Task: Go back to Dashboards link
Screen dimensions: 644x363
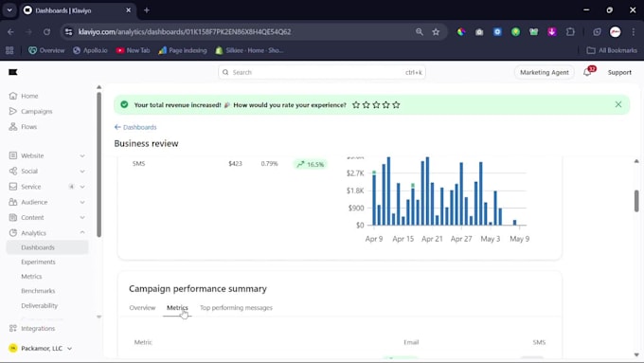Action: (135, 127)
